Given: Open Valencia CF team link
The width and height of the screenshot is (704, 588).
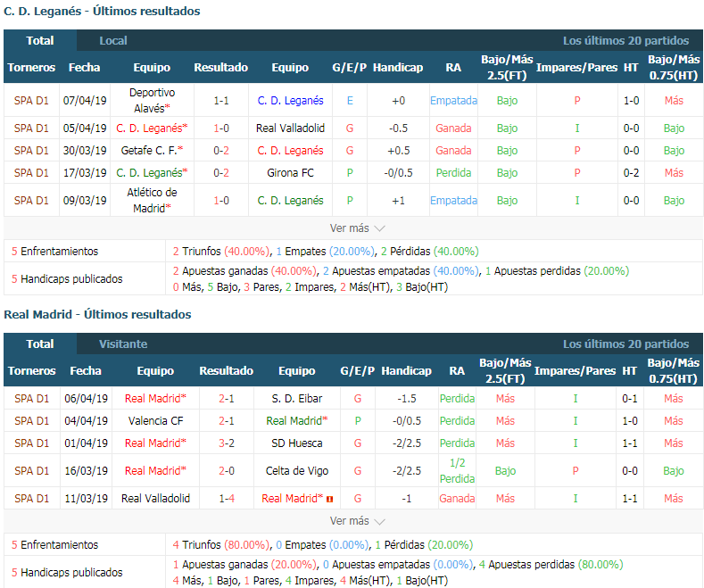Looking at the screenshot, I should (x=155, y=421).
